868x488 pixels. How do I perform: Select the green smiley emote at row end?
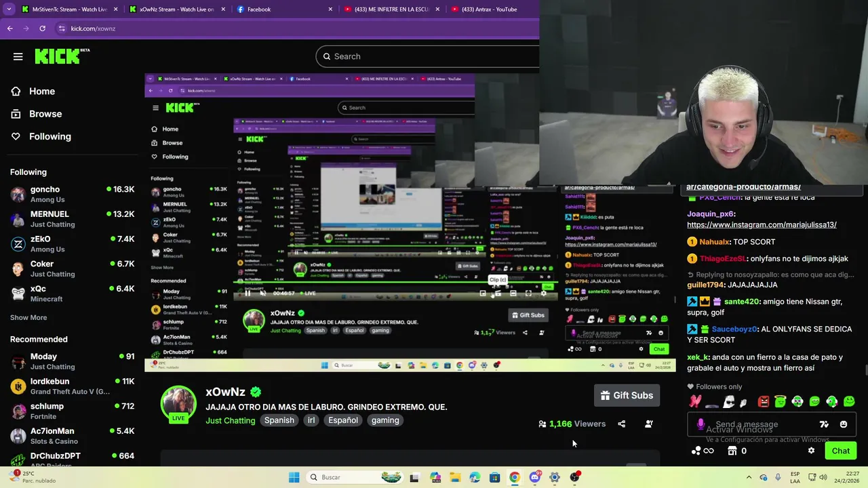click(849, 401)
